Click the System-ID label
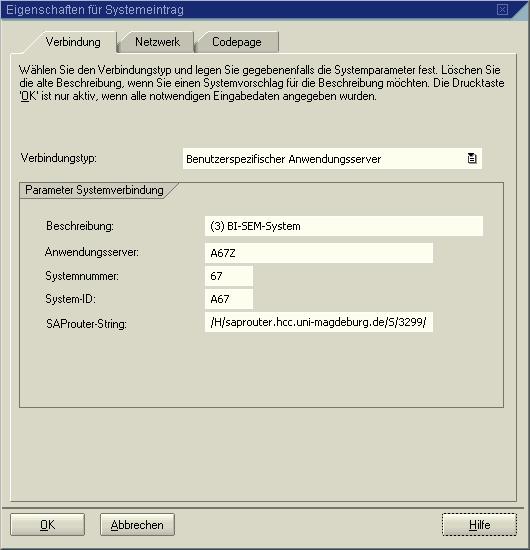530x550 pixels. pyautogui.click(x=71, y=299)
